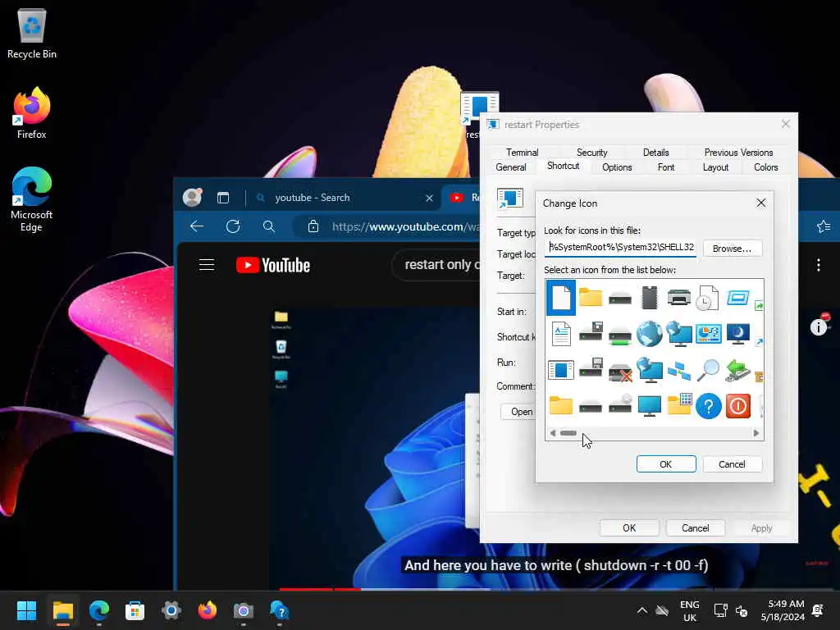Choose the networked computers icon
This screenshot has height=630, width=840.
click(x=678, y=370)
